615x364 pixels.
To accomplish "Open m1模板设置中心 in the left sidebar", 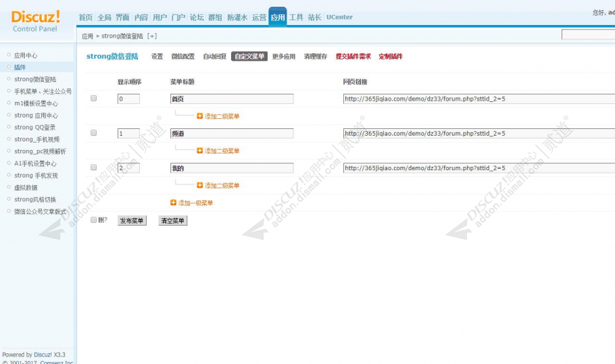I will click(x=36, y=103).
